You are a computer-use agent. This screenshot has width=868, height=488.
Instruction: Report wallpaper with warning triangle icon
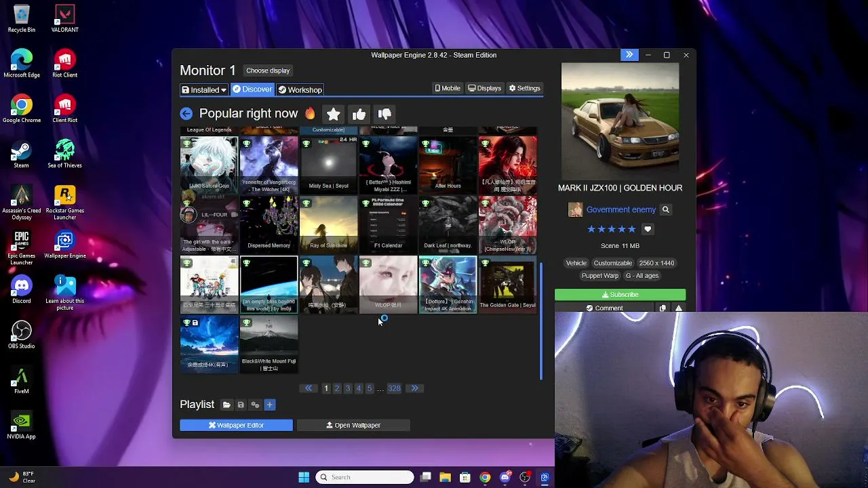tap(678, 308)
